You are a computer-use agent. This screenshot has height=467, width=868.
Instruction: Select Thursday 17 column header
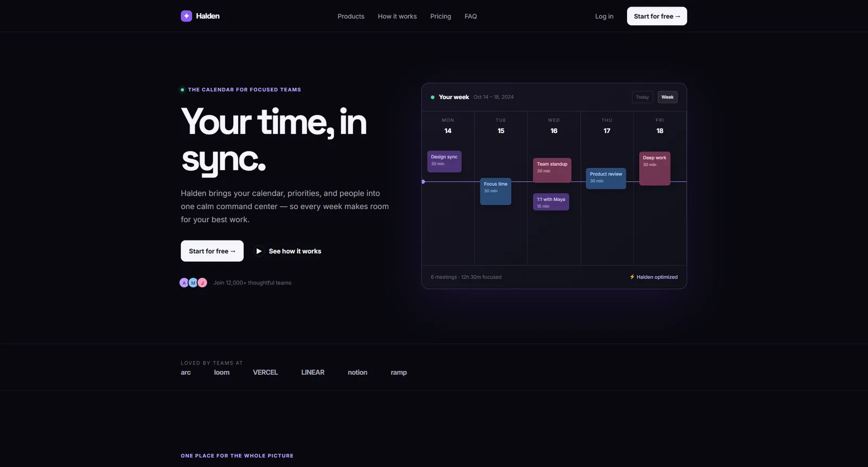[607, 126]
